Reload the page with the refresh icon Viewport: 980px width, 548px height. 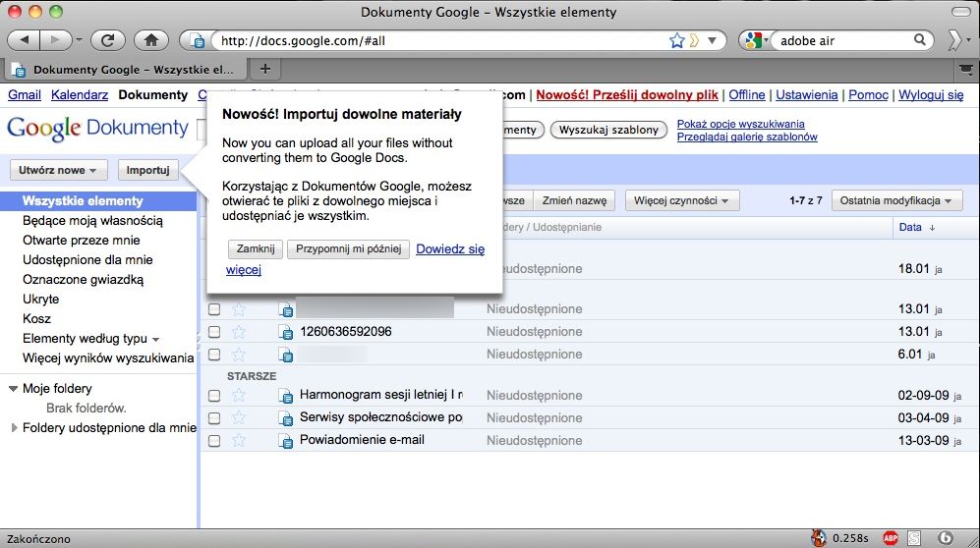coord(107,40)
